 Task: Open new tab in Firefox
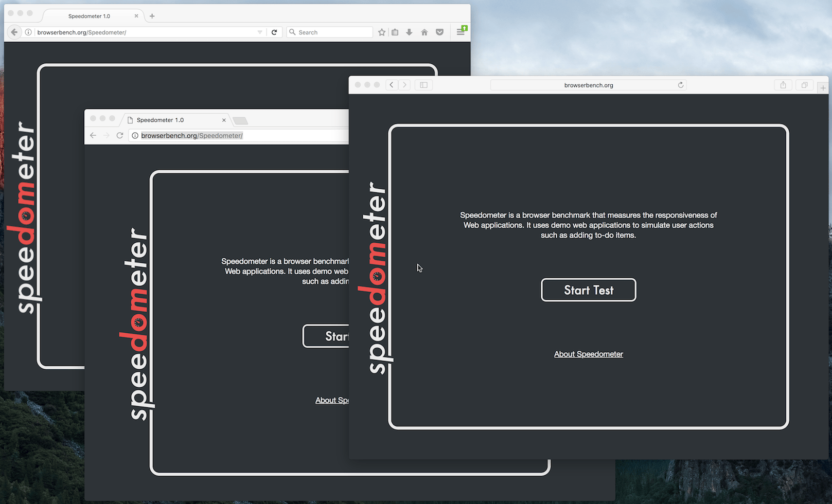point(152,16)
